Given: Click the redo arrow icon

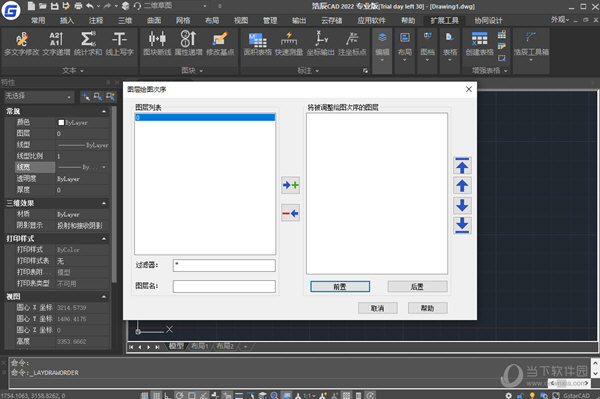Looking at the screenshot, I should coord(107,6).
